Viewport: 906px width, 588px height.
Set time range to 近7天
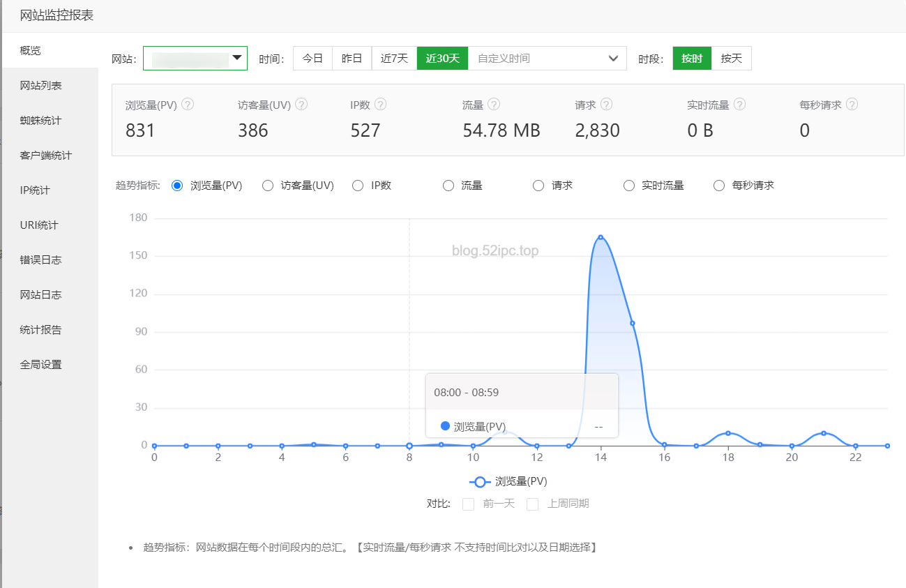tap(395, 59)
